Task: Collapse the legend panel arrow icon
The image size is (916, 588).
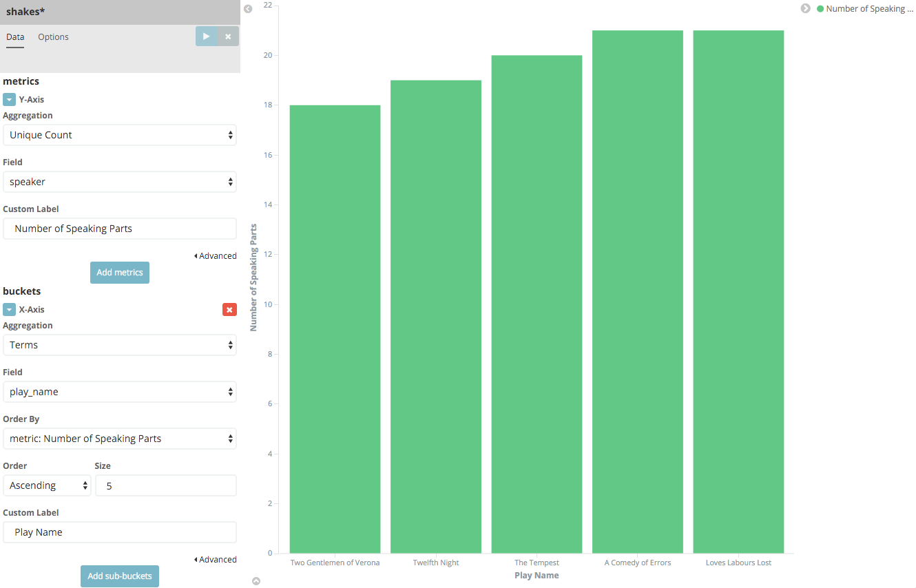Action: [805, 8]
